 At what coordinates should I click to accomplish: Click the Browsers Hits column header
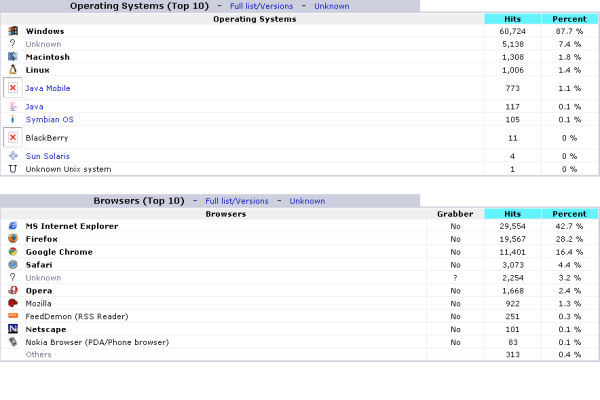click(x=513, y=214)
